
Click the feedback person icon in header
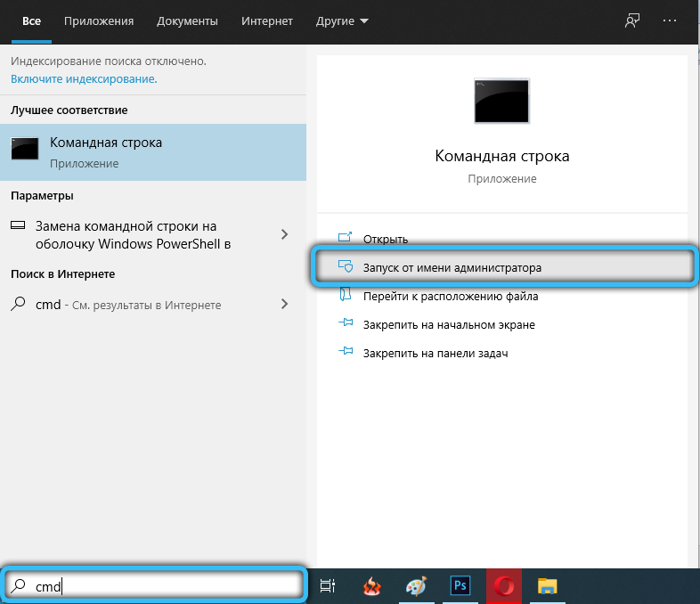point(631,20)
